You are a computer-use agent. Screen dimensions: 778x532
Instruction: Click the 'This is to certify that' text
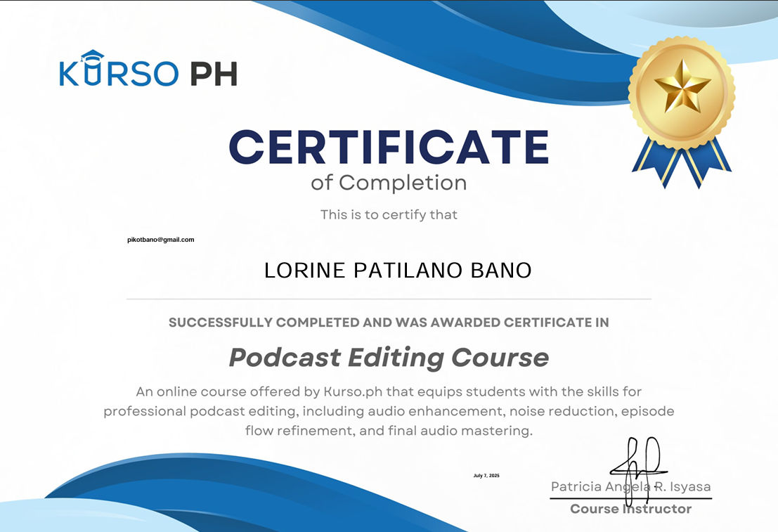388,215
